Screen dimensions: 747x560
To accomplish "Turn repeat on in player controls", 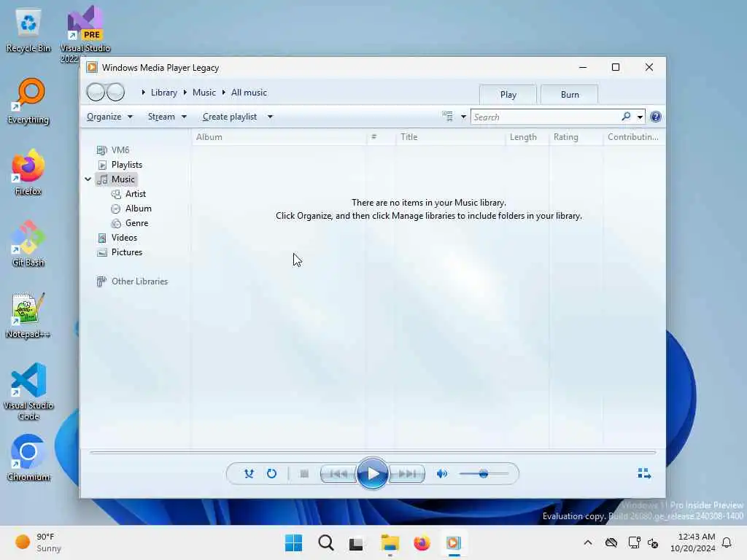I will click(x=271, y=474).
